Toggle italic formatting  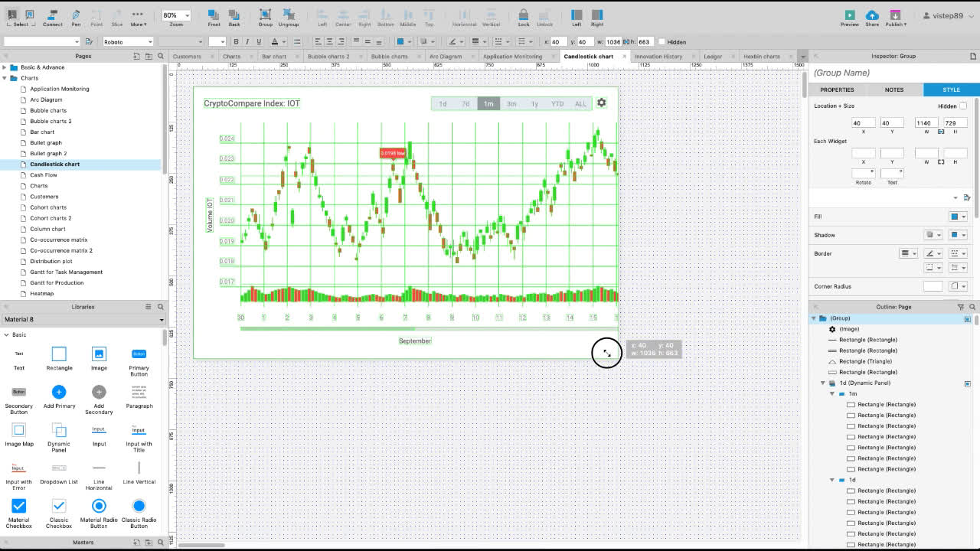tap(247, 42)
